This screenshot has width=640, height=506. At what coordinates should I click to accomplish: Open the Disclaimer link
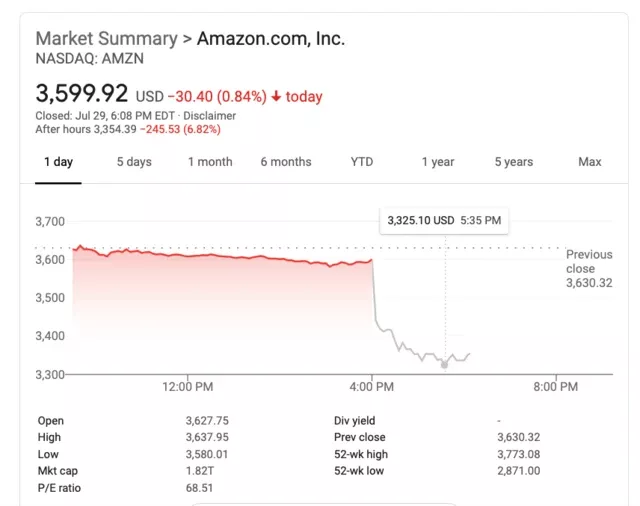point(209,116)
